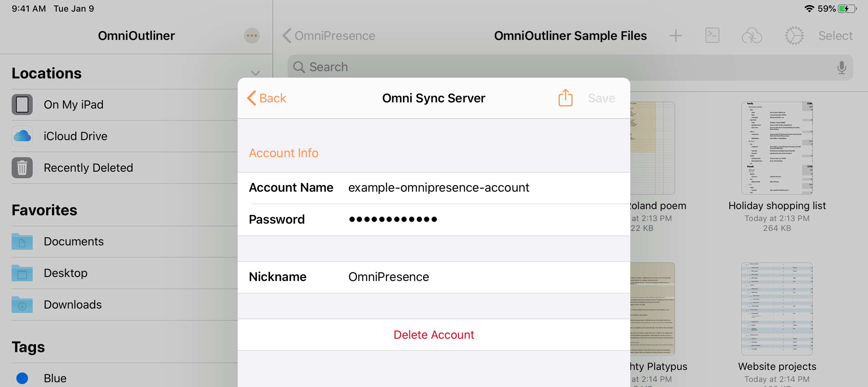Open the settings gear icon
Viewport: 868px width, 387px height.
[x=794, y=36]
